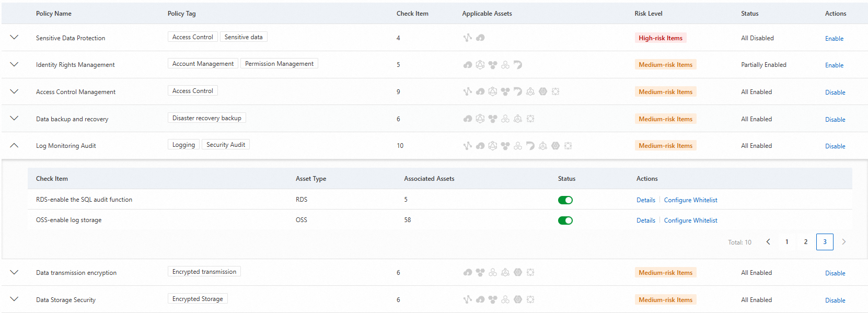The width and height of the screenshot is (868, 313).
Task: Click the branching-nodes icon in Sensitive Data Protection row
Action: [468, 38]
